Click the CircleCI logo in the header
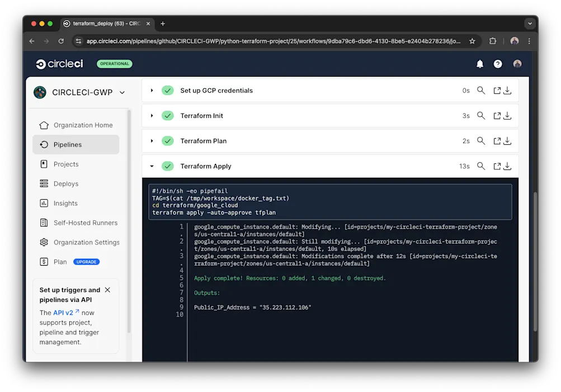 [59, 63]
